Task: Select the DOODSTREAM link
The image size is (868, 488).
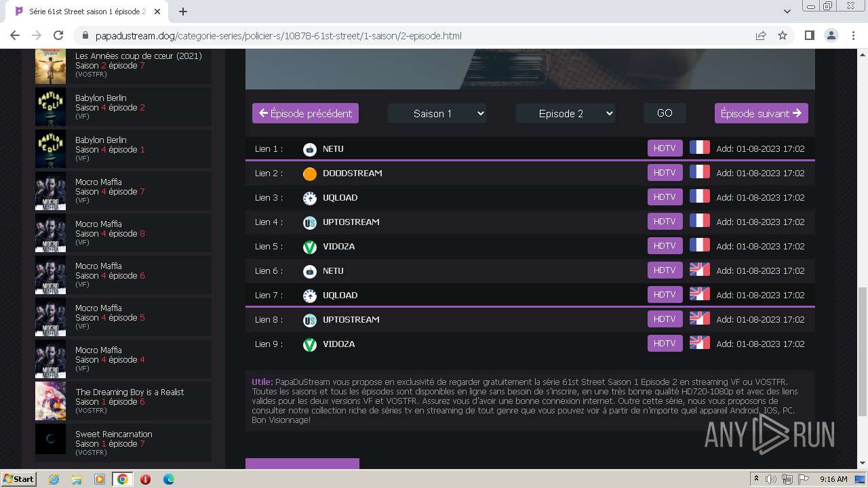Action: (353, 174)
